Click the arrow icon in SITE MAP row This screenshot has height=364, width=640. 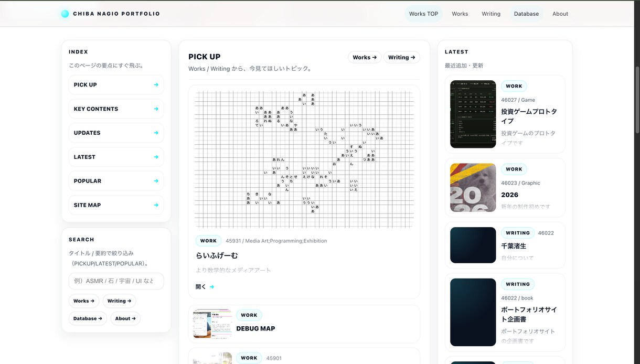[156, 205]
